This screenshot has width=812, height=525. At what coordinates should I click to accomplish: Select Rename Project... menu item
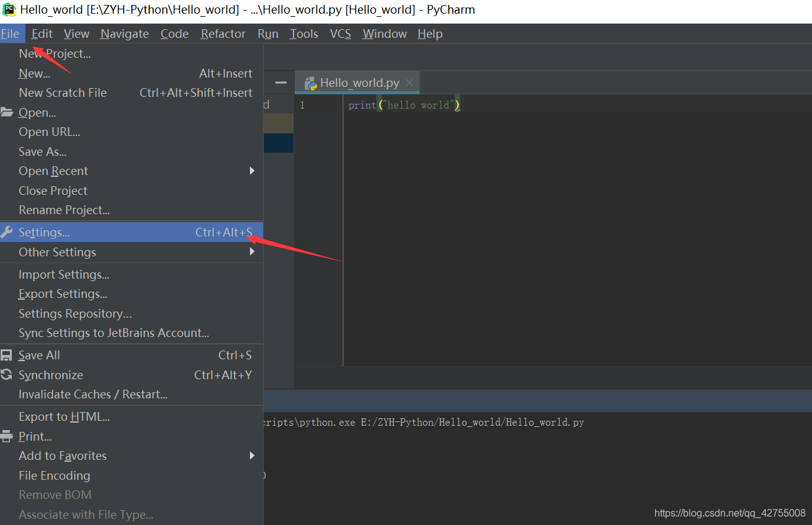pos(132,210)
